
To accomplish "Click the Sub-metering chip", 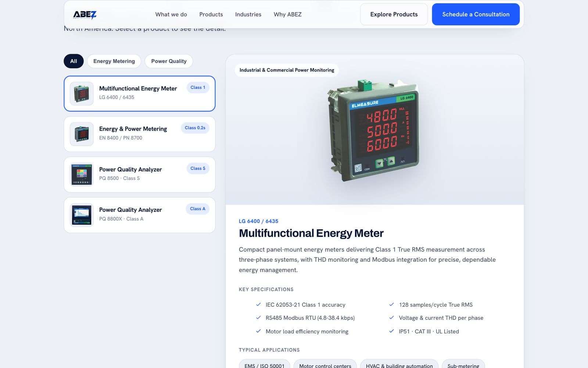I will (x=463, y=364).
